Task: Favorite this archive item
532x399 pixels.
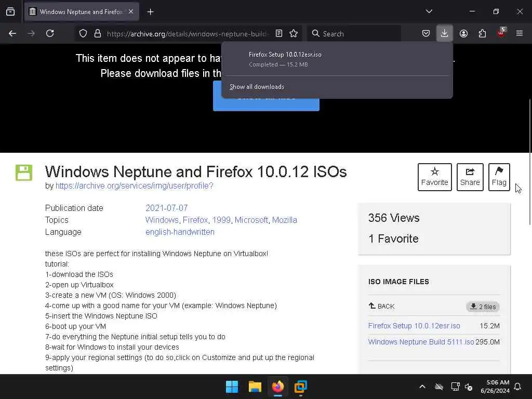Action: tap(435, 177)
